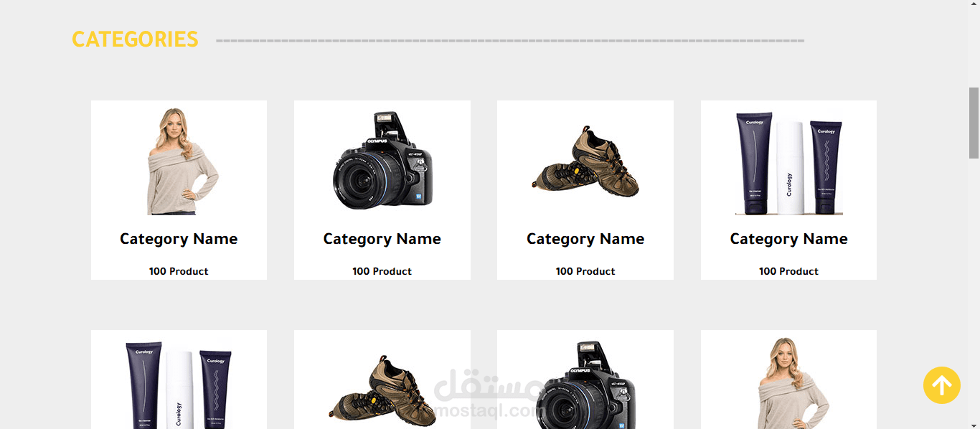Select the Olympus camera image in first row
This screenshot has height=429, width=980.
382,161
